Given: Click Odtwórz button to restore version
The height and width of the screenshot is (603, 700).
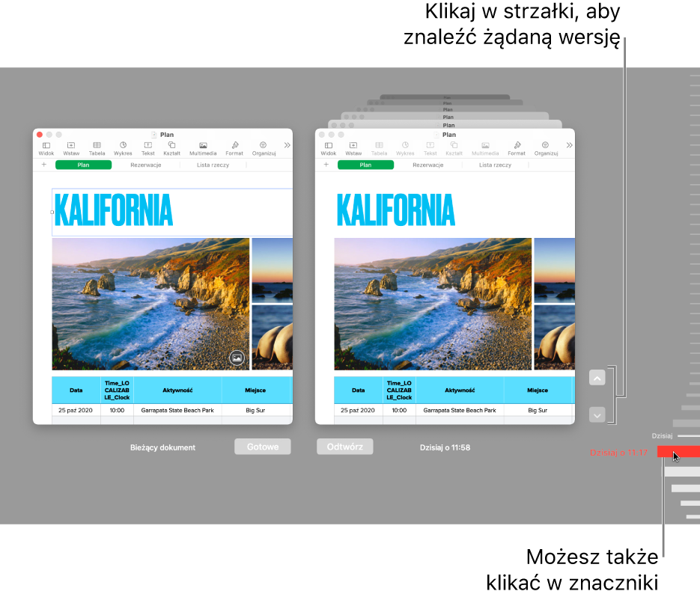Looking at the screenshot, I should click(344, 447).
